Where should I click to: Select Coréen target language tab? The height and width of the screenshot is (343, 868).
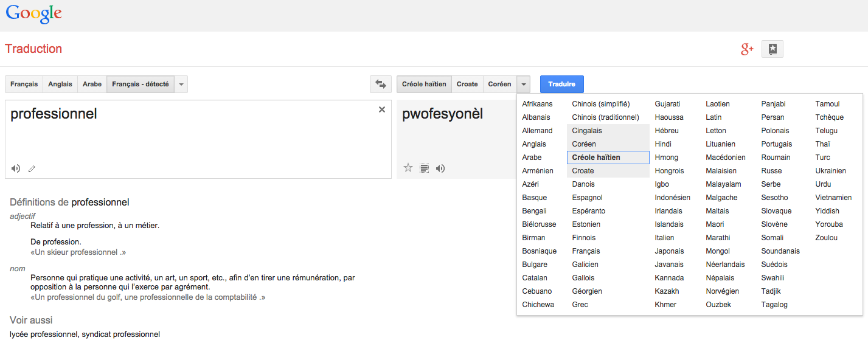(500, 85)
